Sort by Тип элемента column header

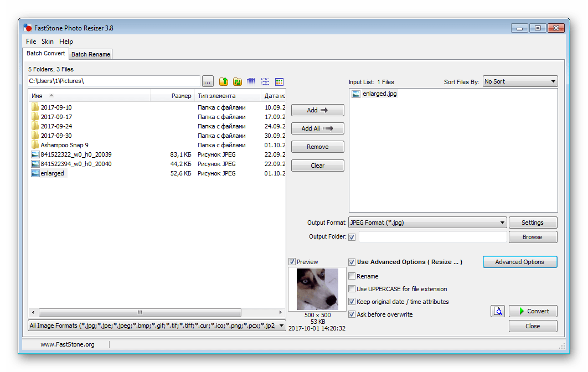click(x=228, y=96)
